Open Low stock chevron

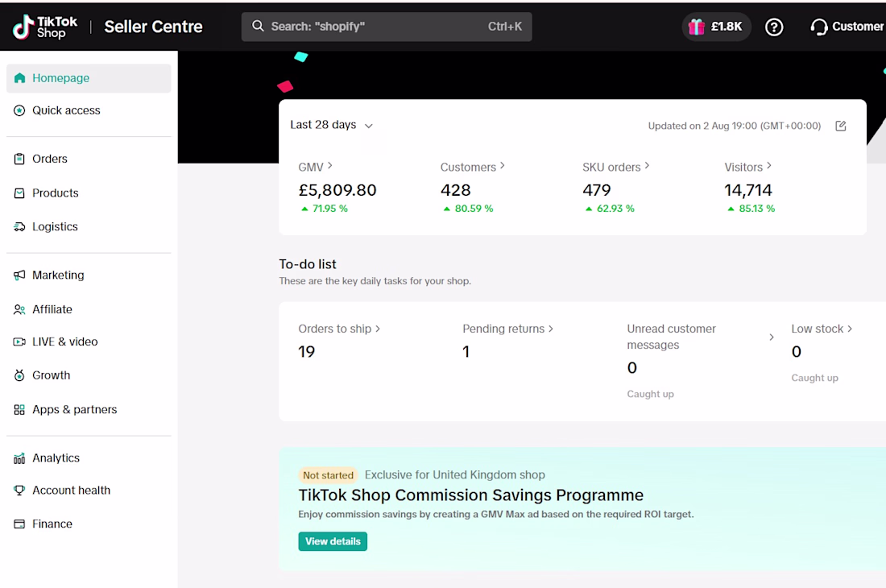click(x=850, y=329)
